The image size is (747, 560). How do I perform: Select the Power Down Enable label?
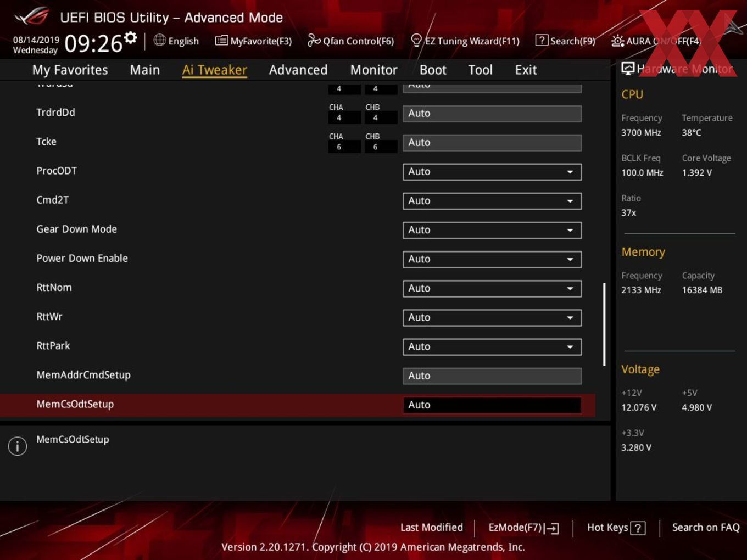(82, 258)
